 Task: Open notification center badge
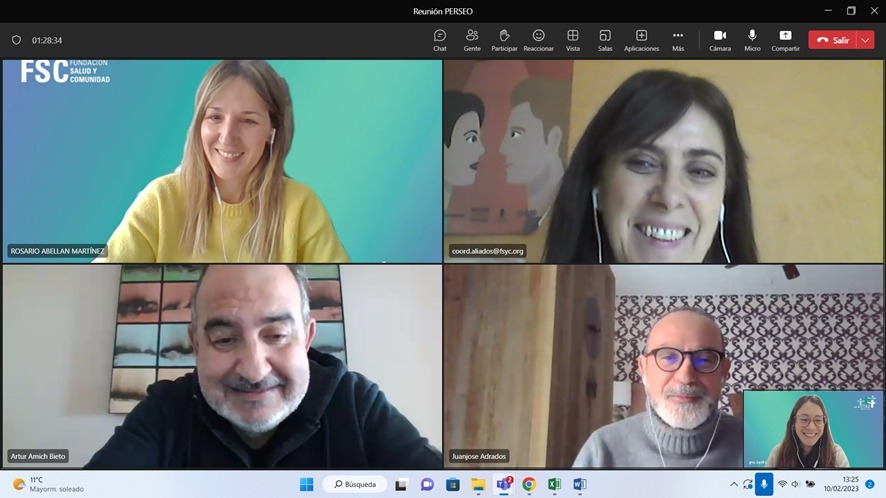[870, 484]
